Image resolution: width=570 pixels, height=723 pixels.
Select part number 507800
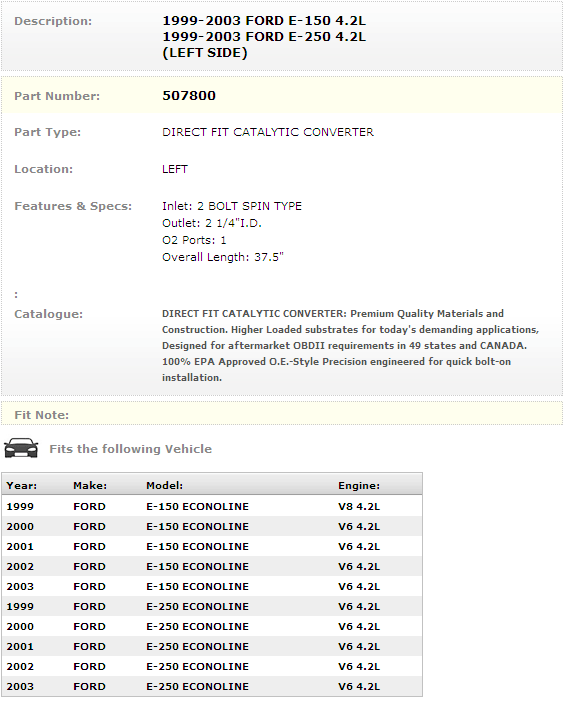pyautogui.click(x=189, y=95)
